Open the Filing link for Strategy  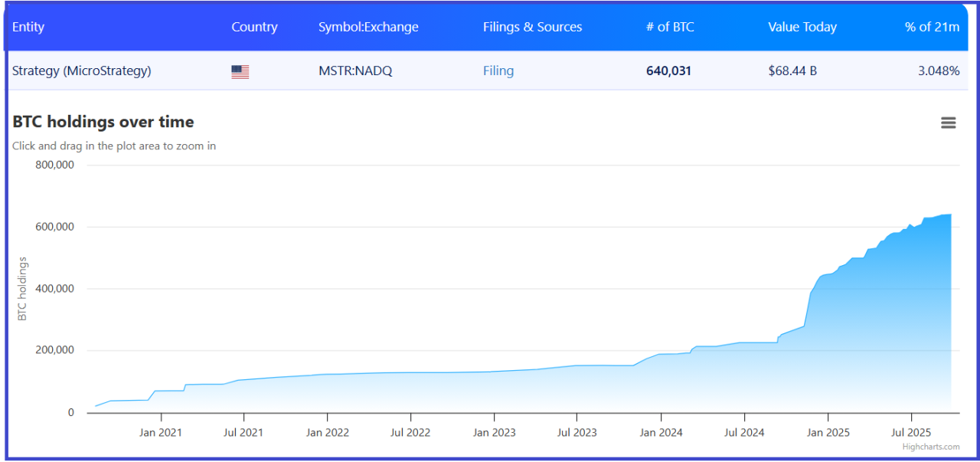tap(498, 71)
